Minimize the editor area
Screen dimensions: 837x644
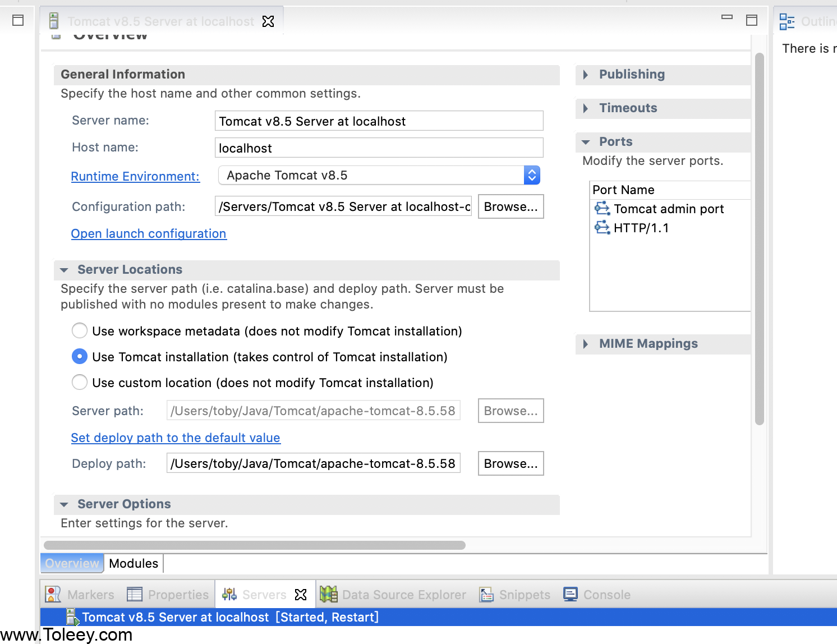727,17
